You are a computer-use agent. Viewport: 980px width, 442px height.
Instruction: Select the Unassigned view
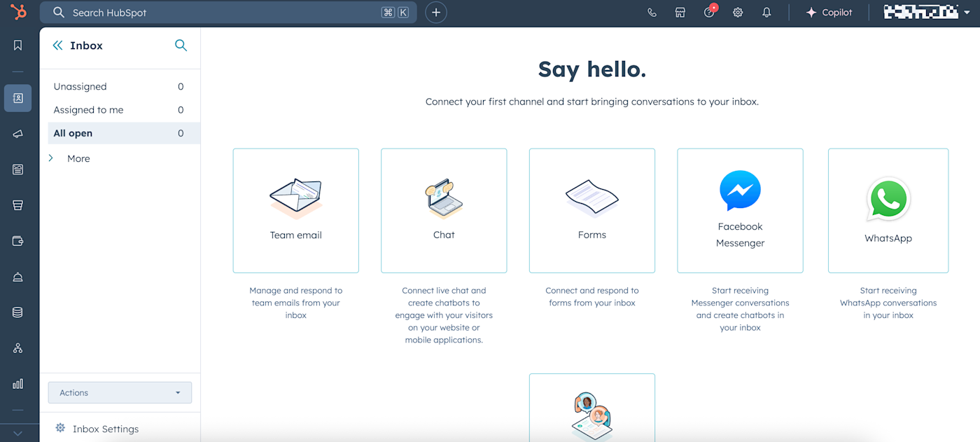(120, 87)
